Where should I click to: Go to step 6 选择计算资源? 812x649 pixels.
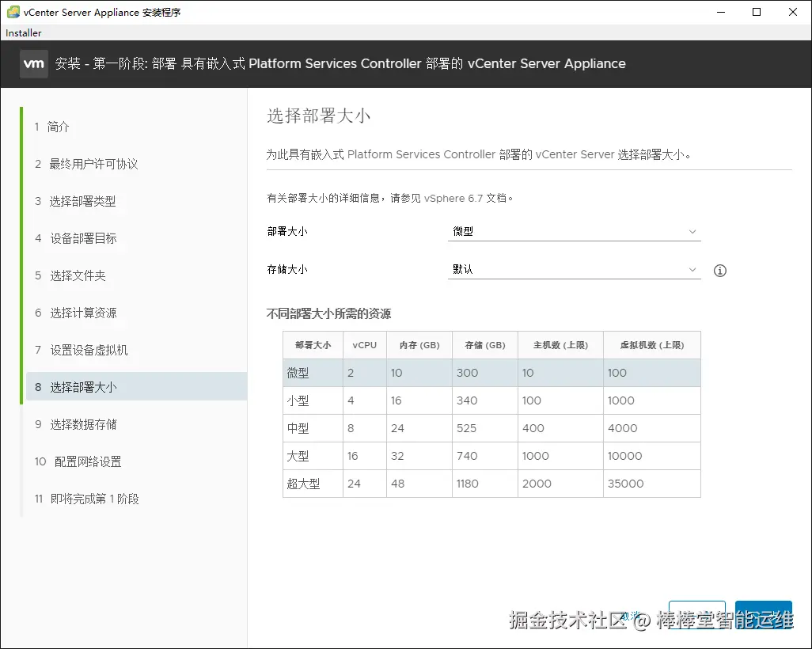coord(76,313)
